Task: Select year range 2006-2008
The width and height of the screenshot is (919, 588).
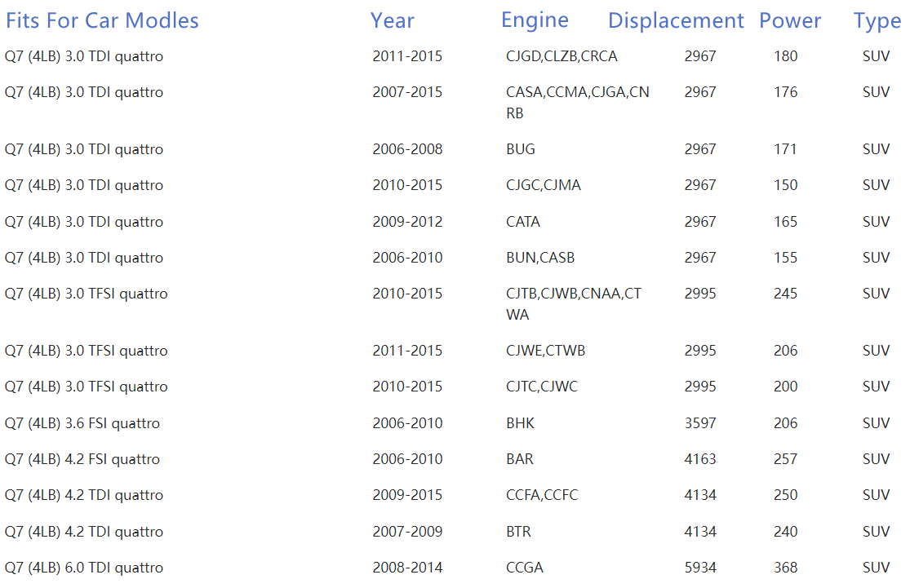Action: (x=407, y=149)
